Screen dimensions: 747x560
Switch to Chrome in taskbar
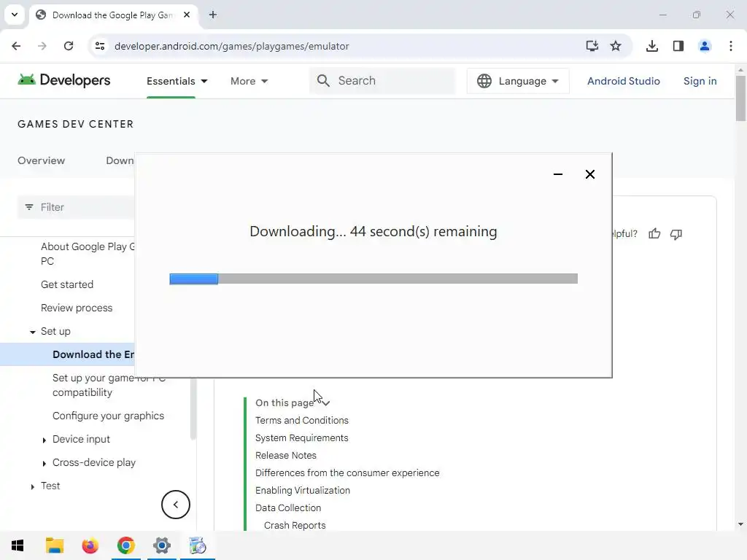pyautogui.click(x=125, y=545)
